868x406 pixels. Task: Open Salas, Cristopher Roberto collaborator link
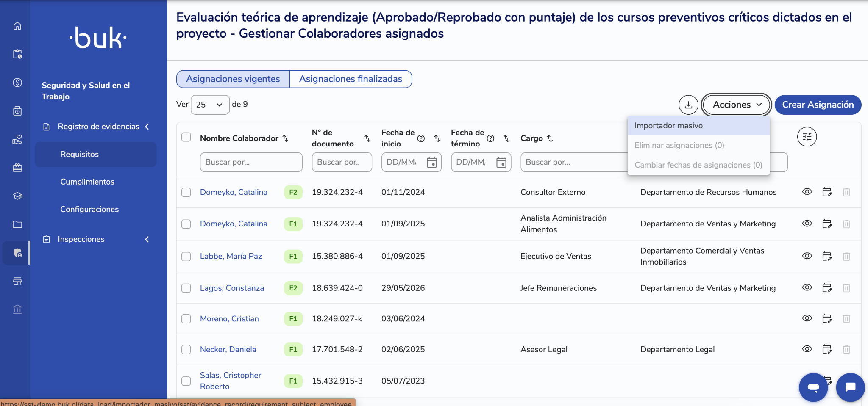231,381
